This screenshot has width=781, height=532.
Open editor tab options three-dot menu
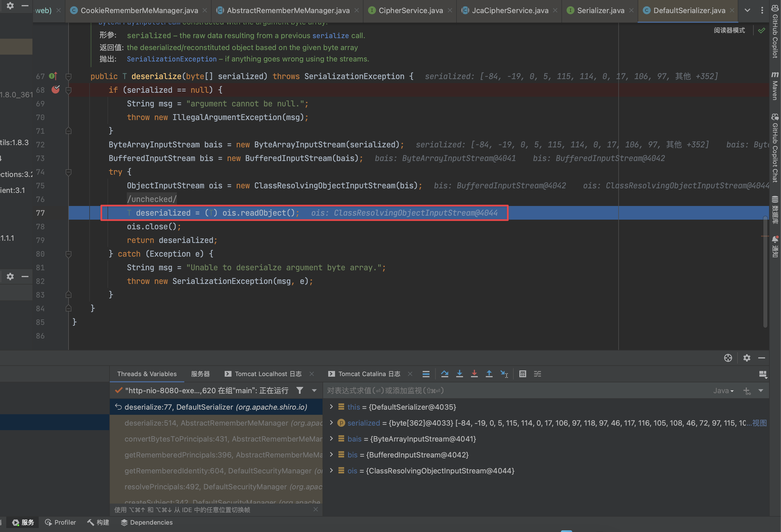pyautogui.click(x=762, y=10)
